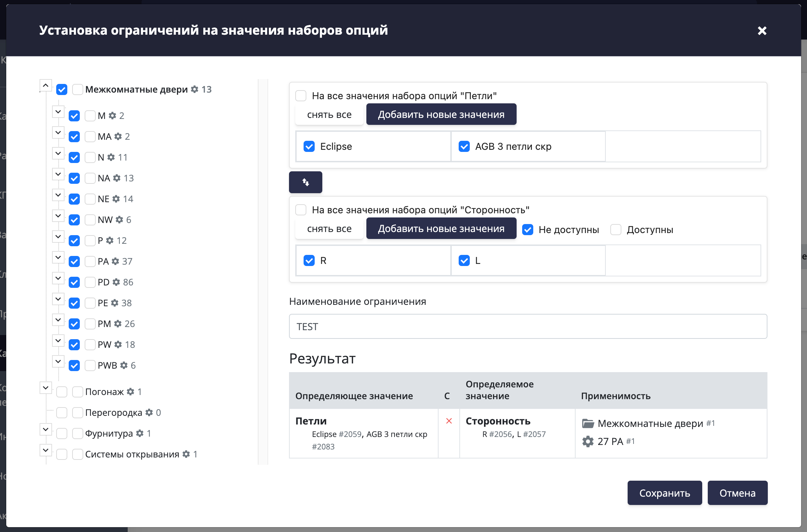Toggle the Не доступны checkbox

point(528,230)
